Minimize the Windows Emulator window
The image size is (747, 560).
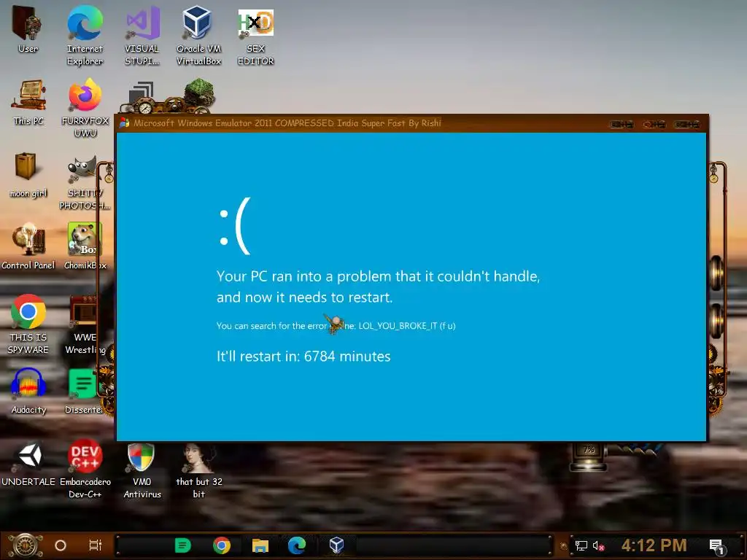point(622,124)
